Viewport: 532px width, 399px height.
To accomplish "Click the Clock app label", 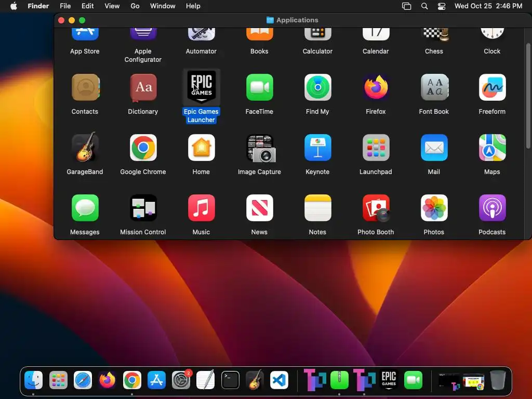I will click(x=492, y=51).
